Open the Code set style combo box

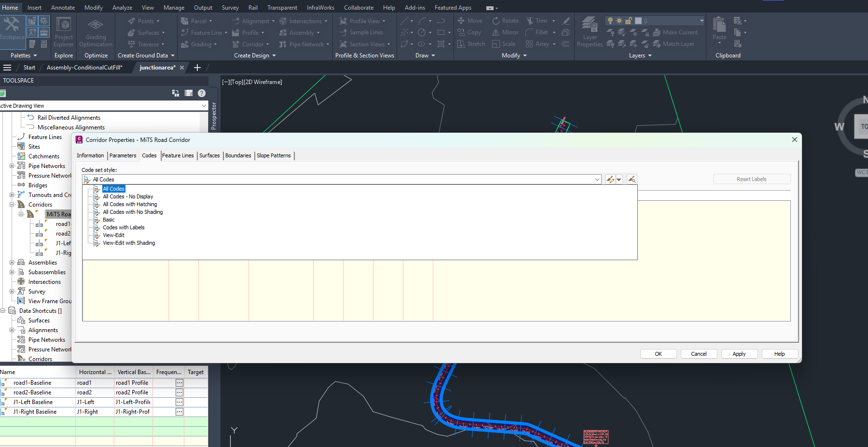pos(342,180)
